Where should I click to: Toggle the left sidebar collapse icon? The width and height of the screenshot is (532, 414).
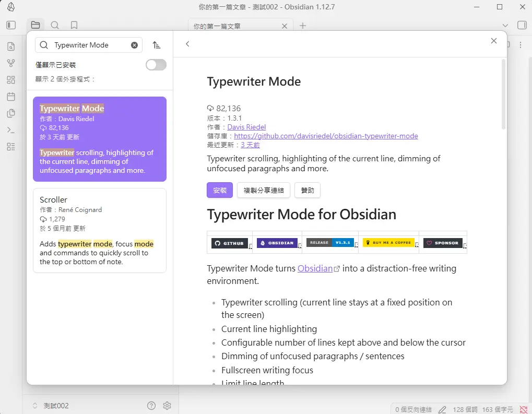pos(11,25)
